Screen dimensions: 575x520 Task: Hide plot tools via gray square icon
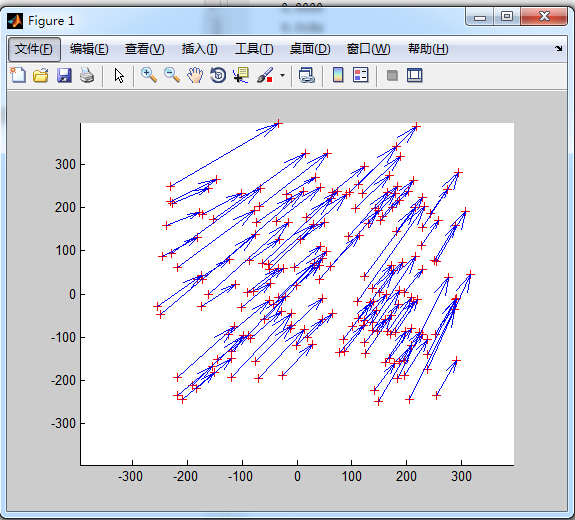coord(392,76)
